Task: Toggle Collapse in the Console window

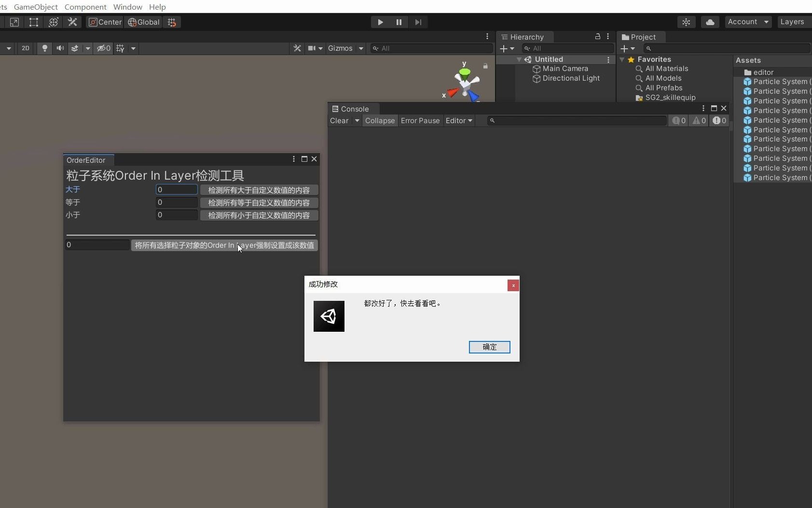Action: pos(380,121)
